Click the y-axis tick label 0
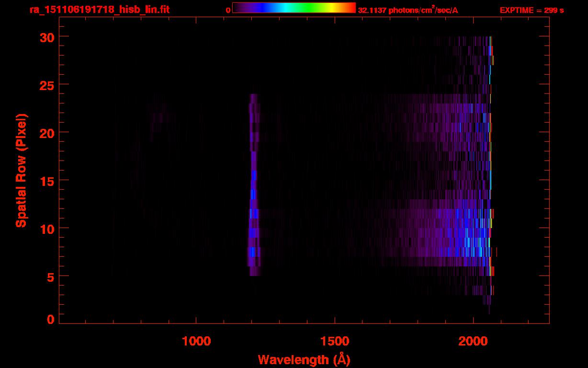Viewport: 588px width, 368px height. 51,320
